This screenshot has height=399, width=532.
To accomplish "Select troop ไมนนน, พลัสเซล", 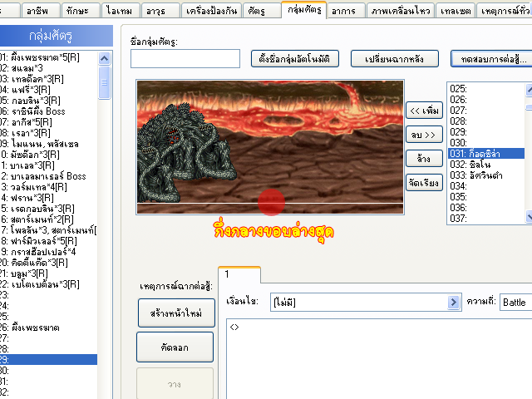I will click(x=48, y=144).
